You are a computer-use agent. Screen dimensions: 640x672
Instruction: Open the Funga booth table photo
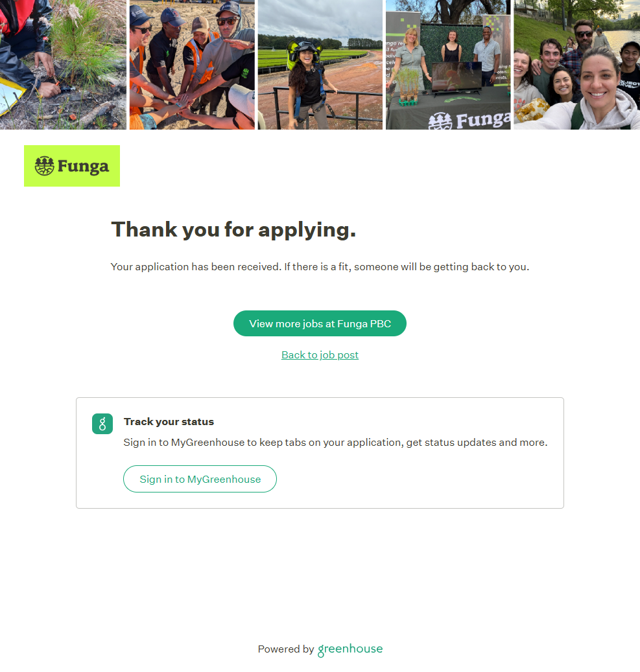coord(448,65)
